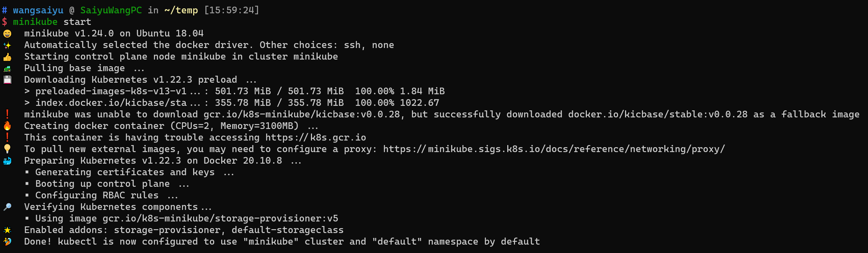This screenshot has width=868, height=253.
Task: Open the minikube.sigs.k8s.io proxy docs link
Action: (554, 149)
